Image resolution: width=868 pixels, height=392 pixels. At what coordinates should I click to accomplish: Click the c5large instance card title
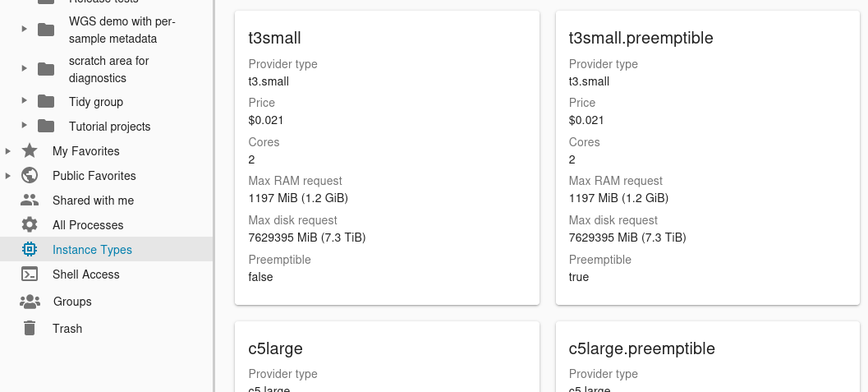(275, 348)
